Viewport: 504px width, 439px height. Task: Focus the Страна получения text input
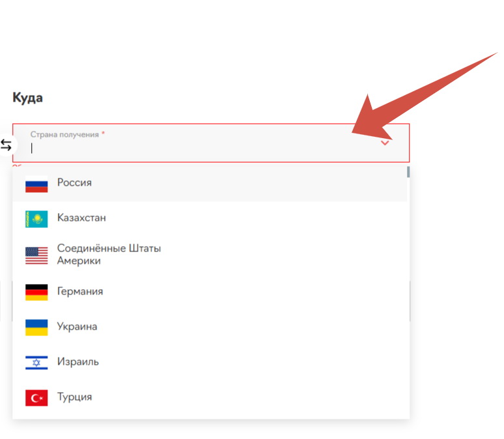(x=195, y=149)
